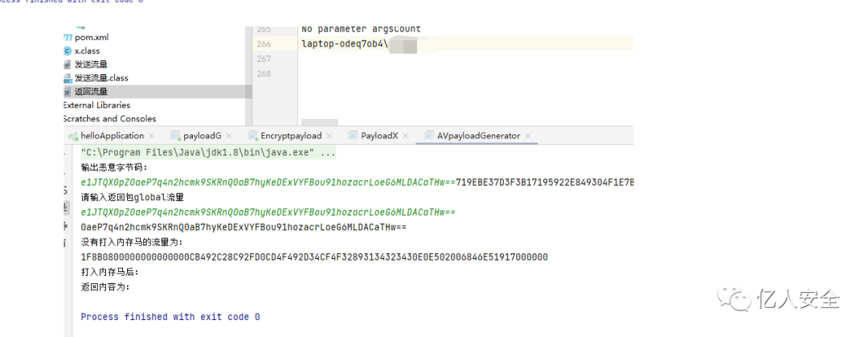Close the payloadG run tab
Image resolution: width=868 pixels, height=337 pixels.
pos(228,136)
